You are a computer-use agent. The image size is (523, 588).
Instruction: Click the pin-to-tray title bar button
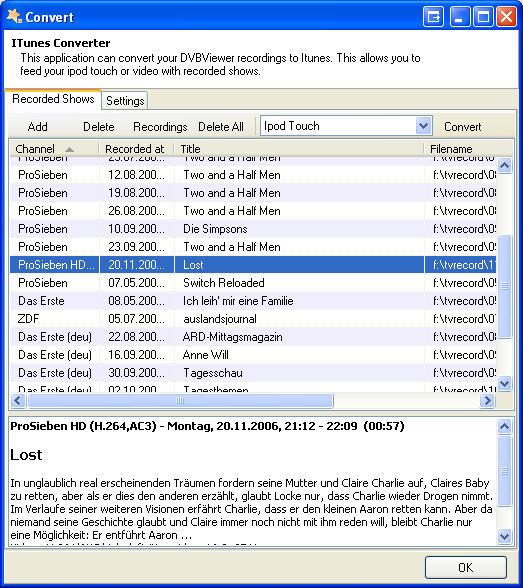click(433, 17)
